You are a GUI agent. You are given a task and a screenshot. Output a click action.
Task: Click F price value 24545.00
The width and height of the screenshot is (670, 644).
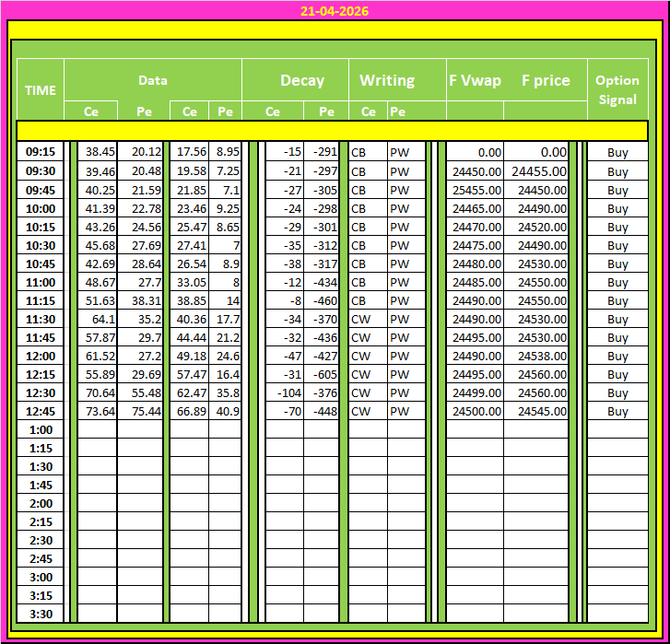(535, 411)
